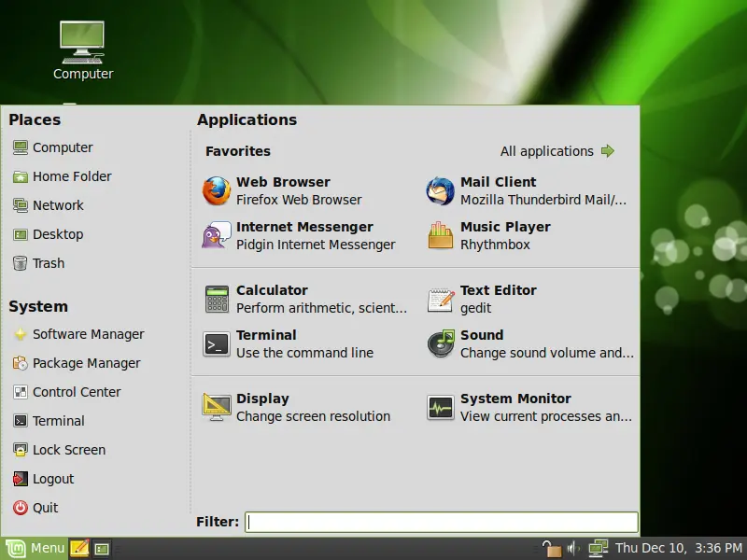The height and width of the screenshot is (560, 747).
Task: Select Lock Screen in System list
Action: 68,450
